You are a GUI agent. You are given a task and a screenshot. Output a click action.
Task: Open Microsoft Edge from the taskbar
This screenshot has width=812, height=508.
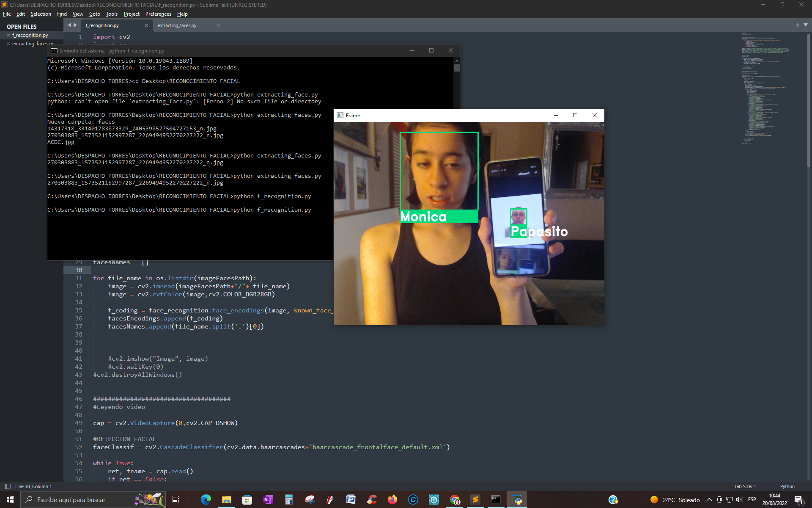click(x=206, y=500)
